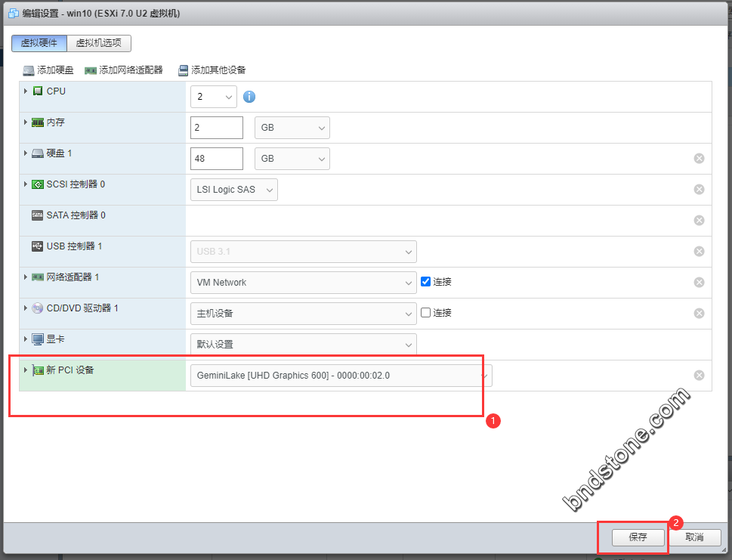Expand the SCSI 控制器 0 row
Screen dimensions: 732x560
26,184
